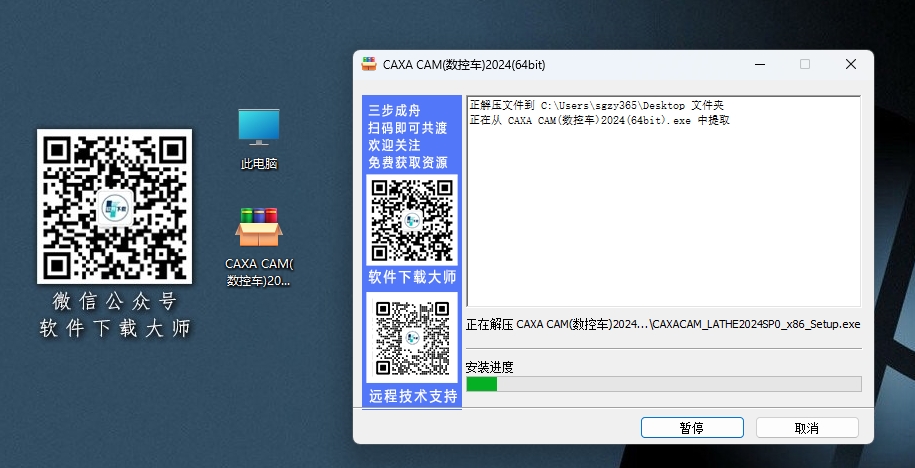Click the 远程技术支持 sidebar label
The width and height of the screenshot is (915, 468).
click(413, 396)
